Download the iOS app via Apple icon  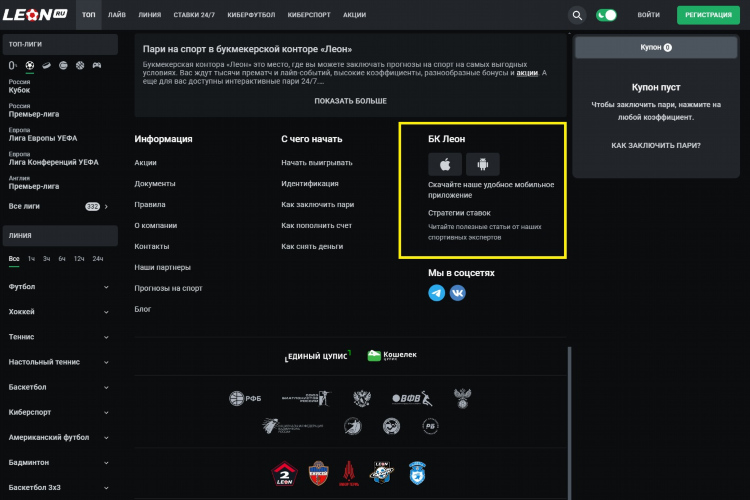click(x=445, y=165)
